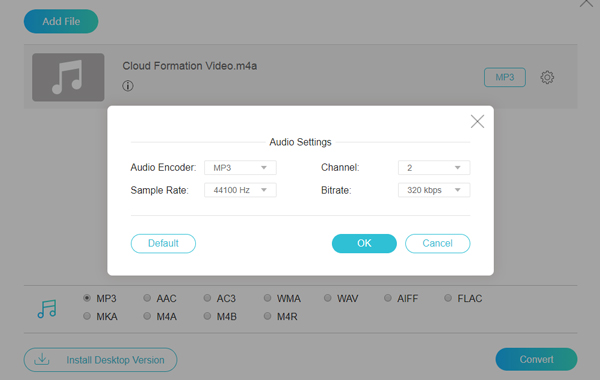Open the Audio Encoder dropdown
The image size is (600, 380).
click(x=240, y=168)
